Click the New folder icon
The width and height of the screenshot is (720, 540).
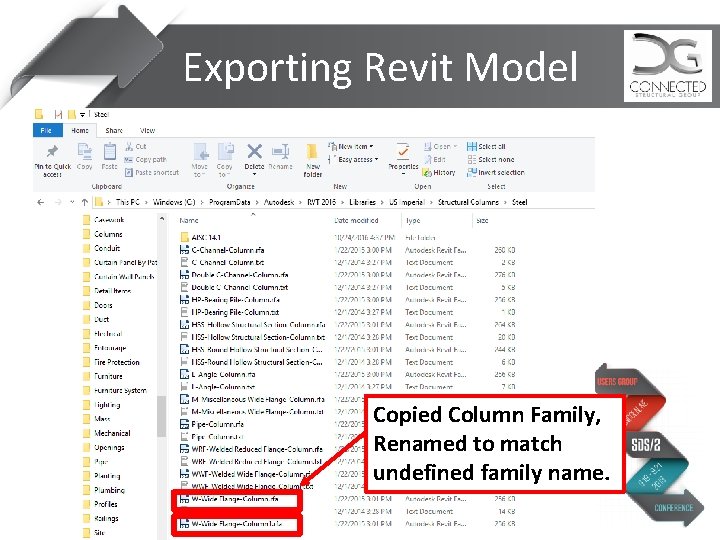click(x=312, y=152)
